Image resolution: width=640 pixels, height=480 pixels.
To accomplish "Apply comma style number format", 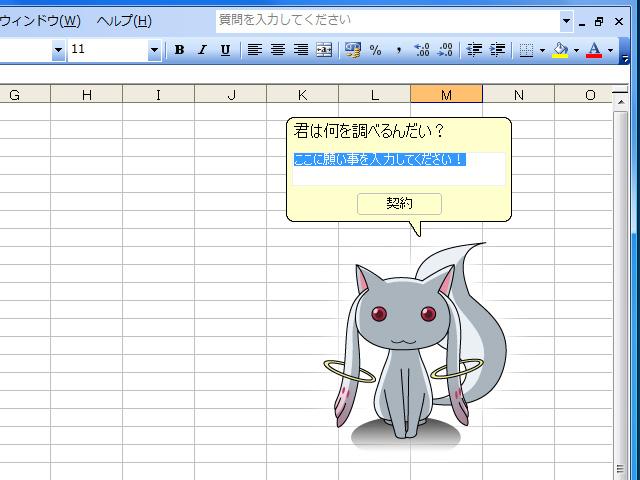I will pyautogui.click(x=399, y=50).
